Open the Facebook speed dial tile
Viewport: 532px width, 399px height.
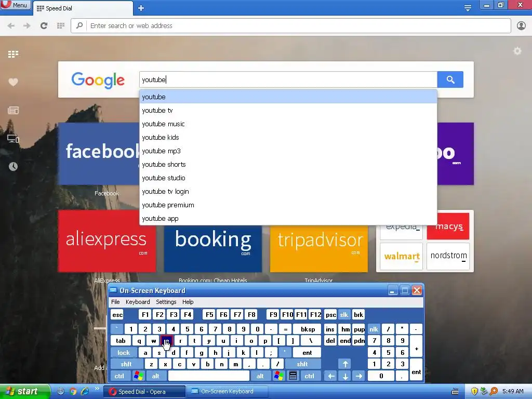coord(99,154)
